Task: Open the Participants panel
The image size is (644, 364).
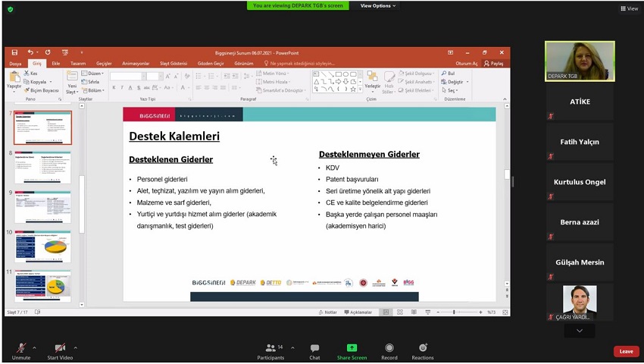Action: pyautogui.click(x=270, y=349)
